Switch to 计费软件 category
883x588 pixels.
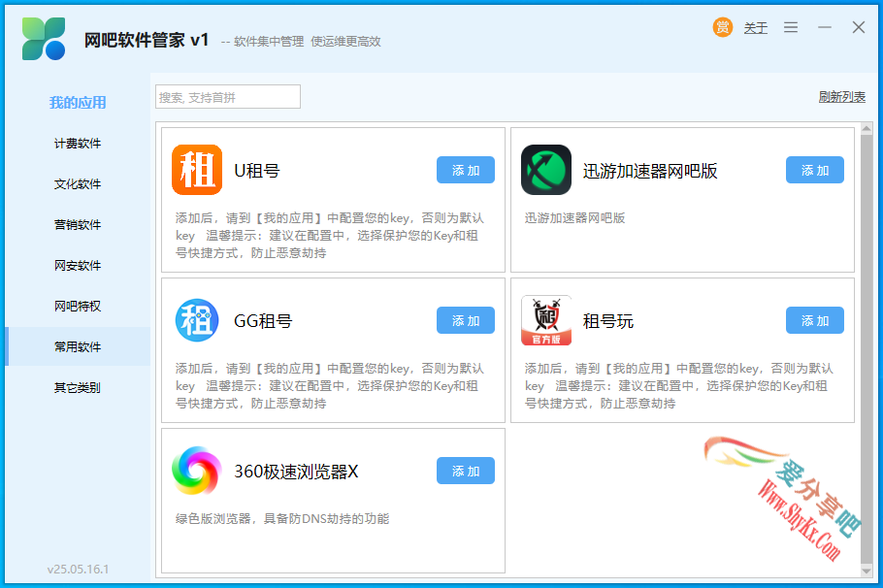(78, 144)
